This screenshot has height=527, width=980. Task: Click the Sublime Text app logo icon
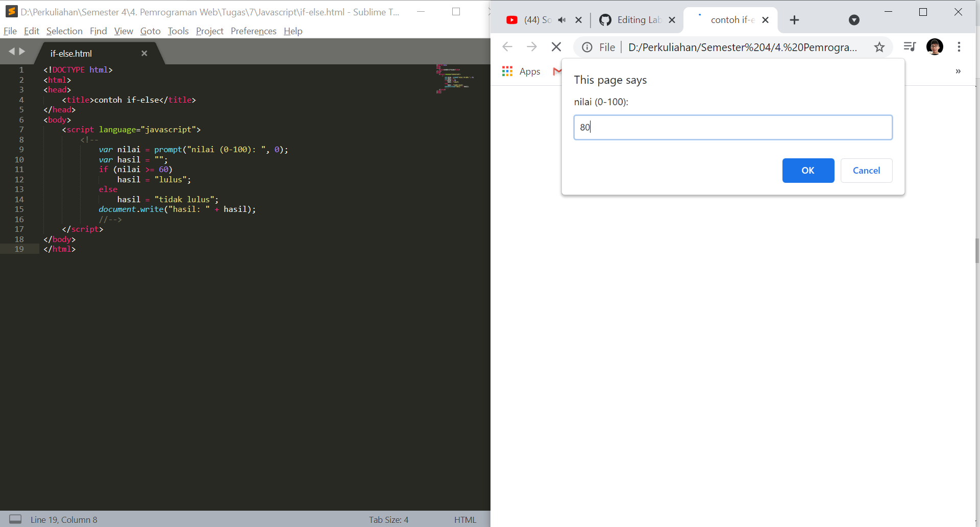[x=11, y=11]
